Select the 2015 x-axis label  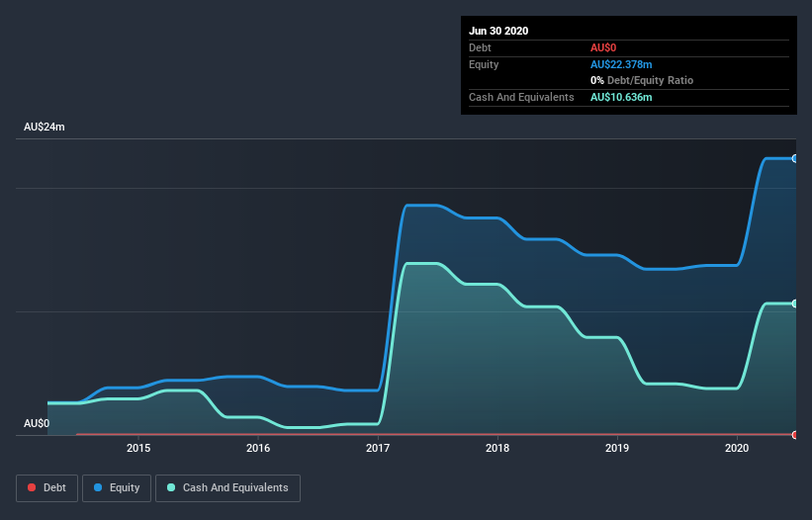point(138,448)
